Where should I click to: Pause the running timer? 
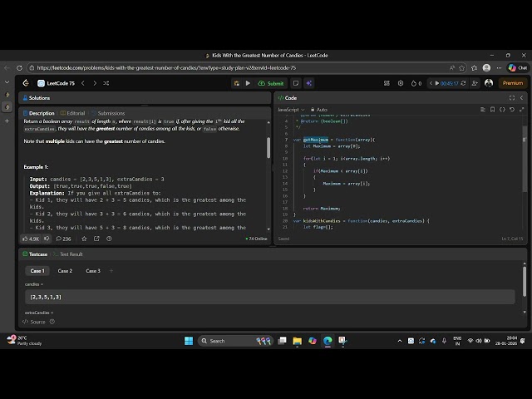436,83
